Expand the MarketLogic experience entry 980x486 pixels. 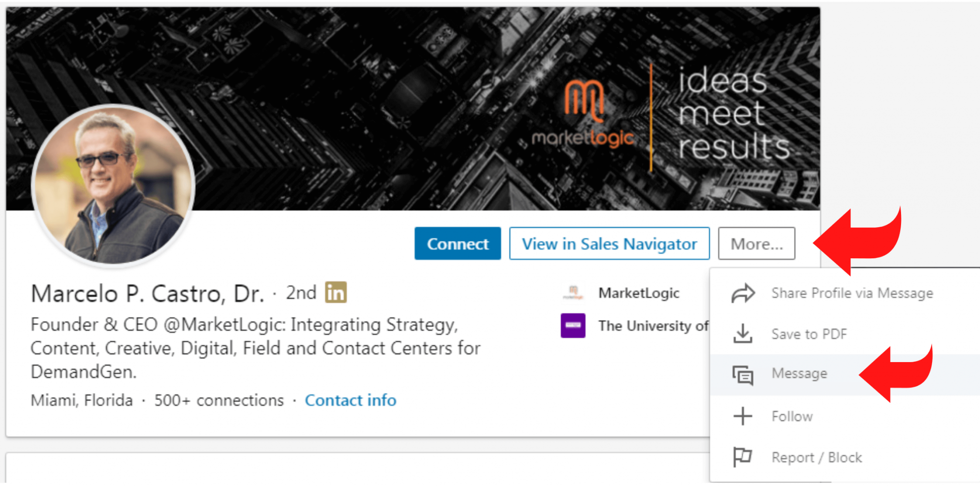coord(639,293)
